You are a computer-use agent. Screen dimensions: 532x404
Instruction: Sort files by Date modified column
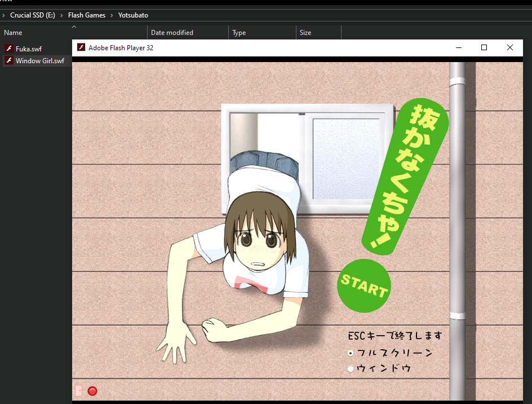pos(172,33)
